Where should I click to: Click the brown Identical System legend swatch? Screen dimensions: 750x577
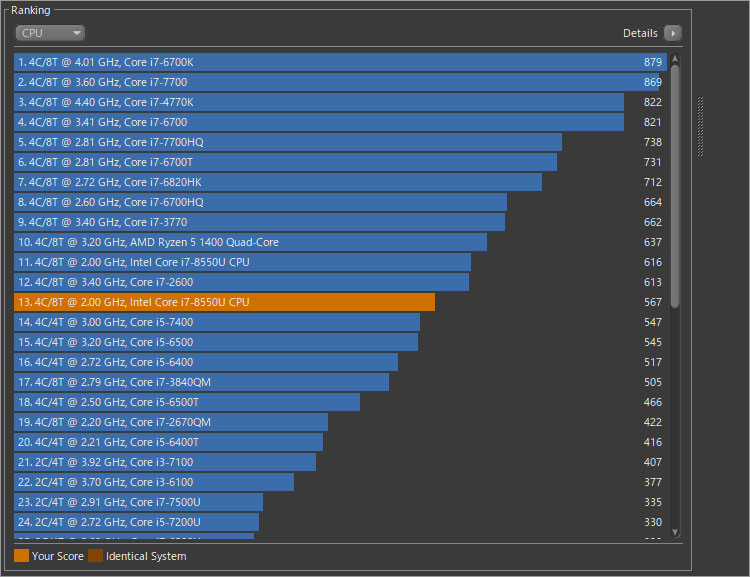coord(95,556)
